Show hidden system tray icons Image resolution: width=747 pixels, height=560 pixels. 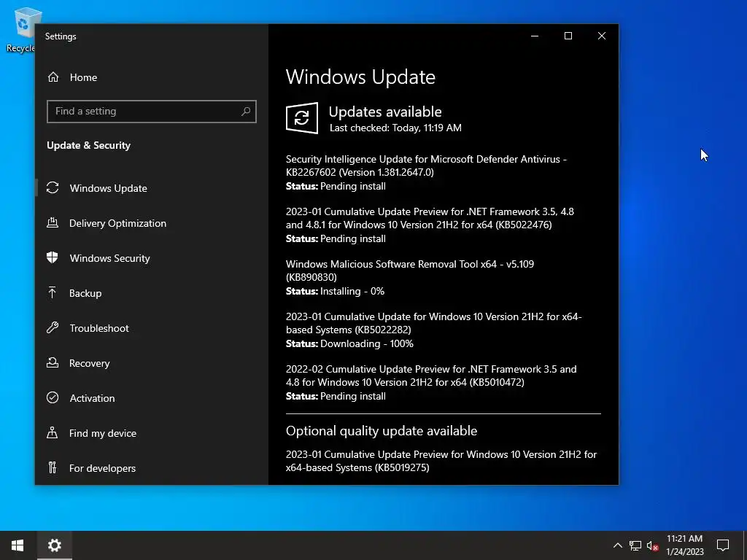click(617, 545)
